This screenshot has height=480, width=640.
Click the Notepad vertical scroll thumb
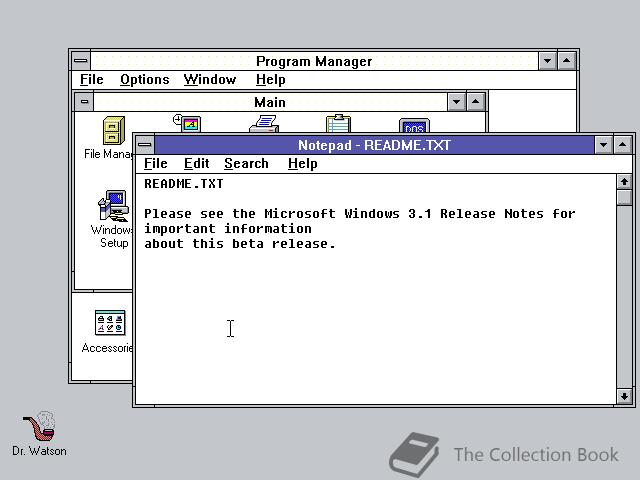click(x=624, y=198)
